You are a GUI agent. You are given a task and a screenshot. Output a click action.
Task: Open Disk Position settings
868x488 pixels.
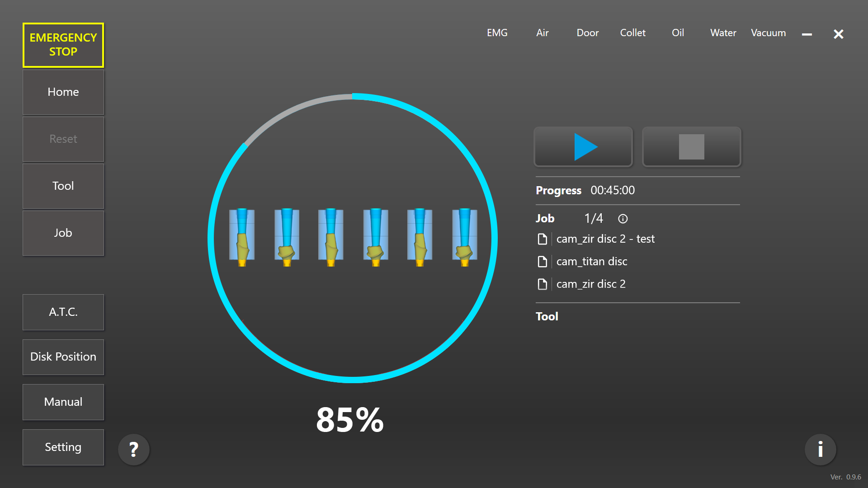coord(63,357)
